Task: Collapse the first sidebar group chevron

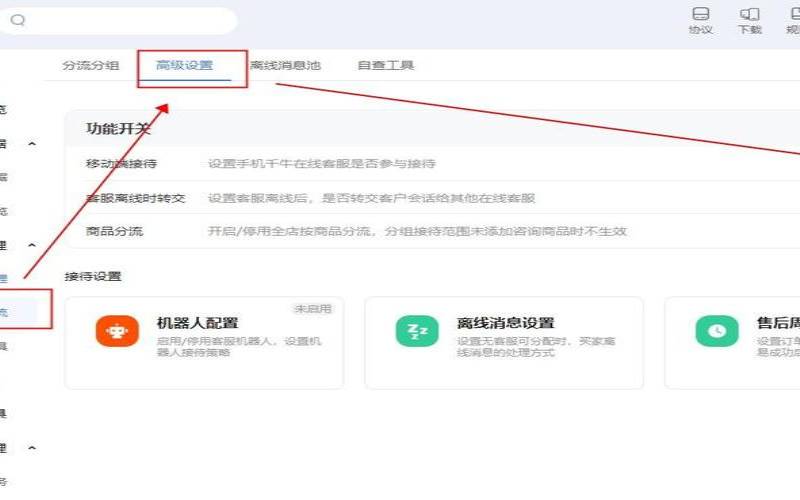Action: tap(32, 144)
